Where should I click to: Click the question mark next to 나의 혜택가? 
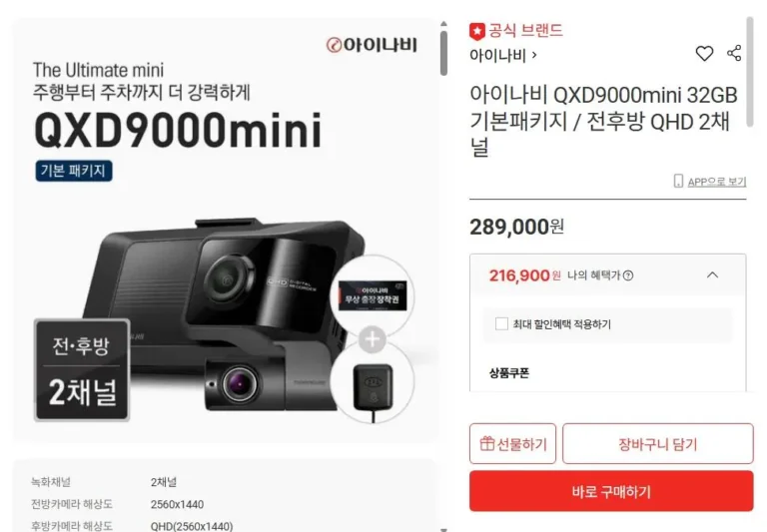tap(628, 275)
